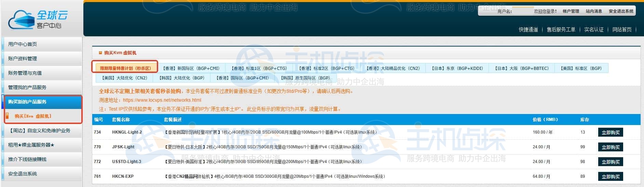Click package number 770

97,147
